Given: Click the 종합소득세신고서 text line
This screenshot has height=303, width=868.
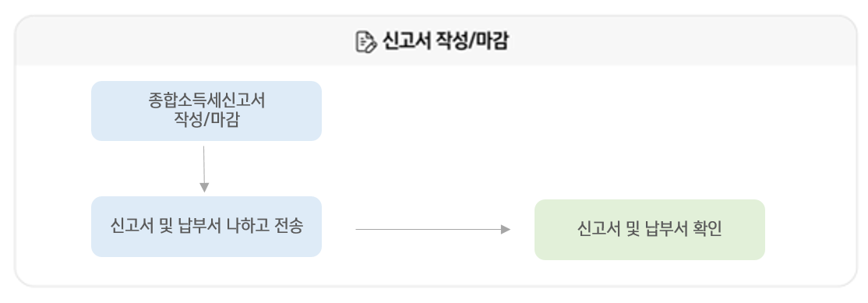Looking at the screenshot, I should tap(206, 101).
